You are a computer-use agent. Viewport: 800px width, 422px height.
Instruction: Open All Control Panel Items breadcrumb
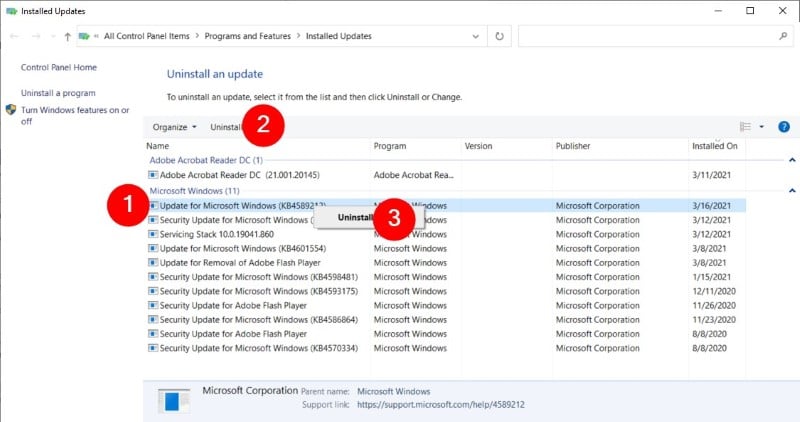pos(146,36)
